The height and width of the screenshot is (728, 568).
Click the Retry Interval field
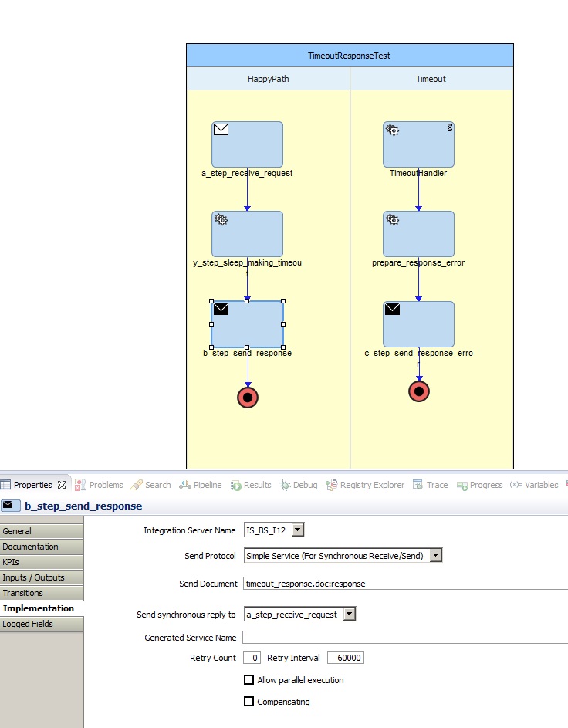pos(346,658)
